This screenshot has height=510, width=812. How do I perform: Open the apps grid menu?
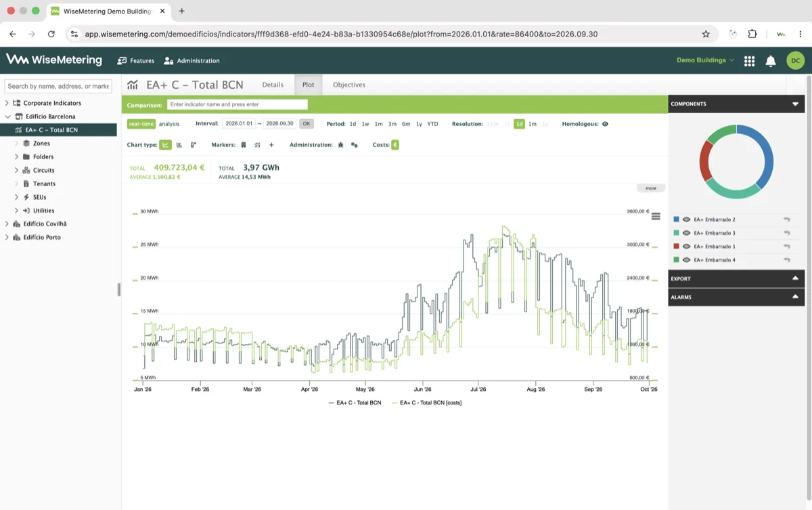point(749,61)
